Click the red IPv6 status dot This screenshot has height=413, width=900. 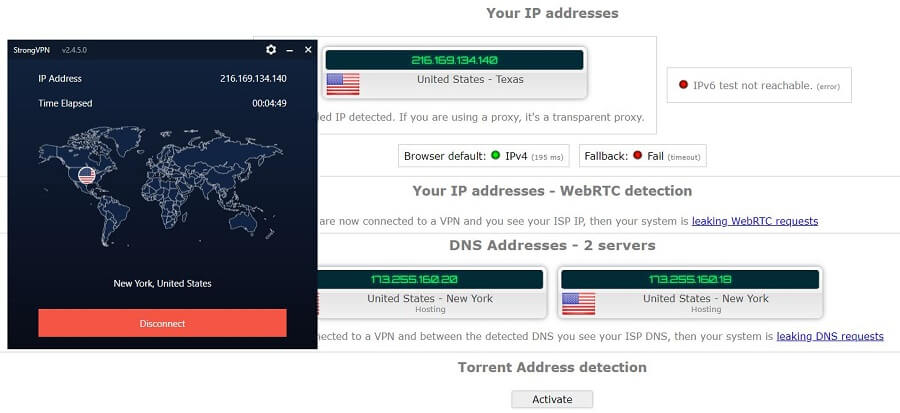[683, 85]
